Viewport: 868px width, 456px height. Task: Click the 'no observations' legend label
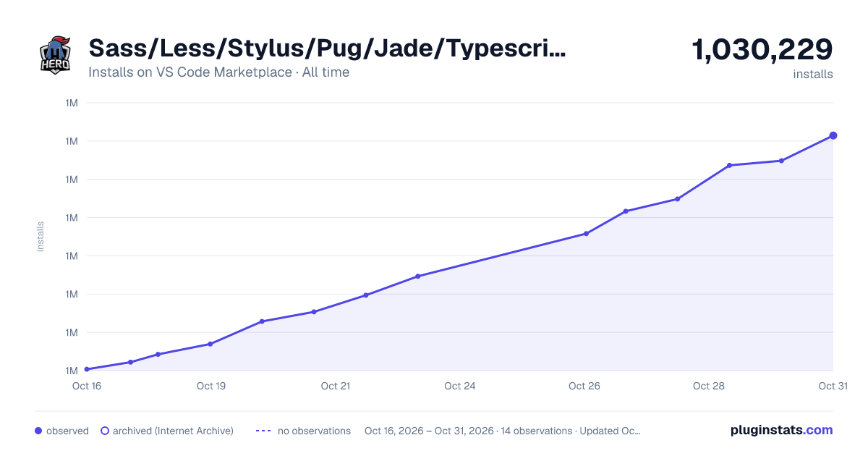(314, 431)
